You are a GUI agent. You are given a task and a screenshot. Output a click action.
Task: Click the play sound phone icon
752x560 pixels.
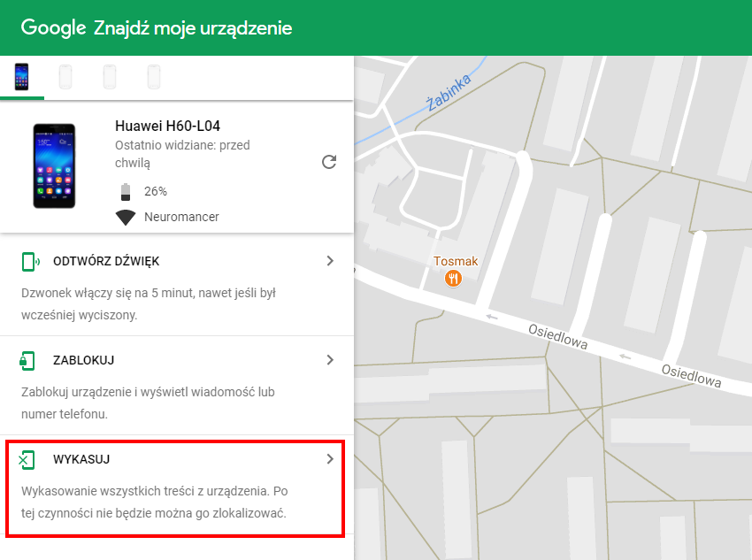pos(30,262)
